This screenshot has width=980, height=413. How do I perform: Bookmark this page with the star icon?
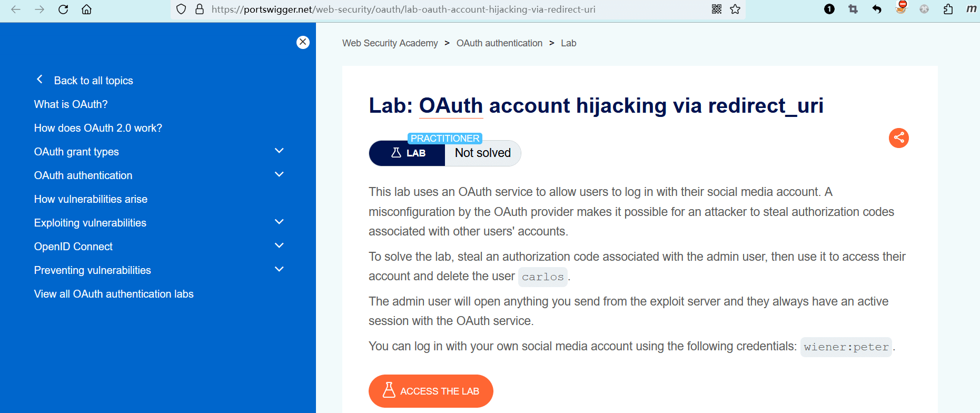[x=735, y=9]
